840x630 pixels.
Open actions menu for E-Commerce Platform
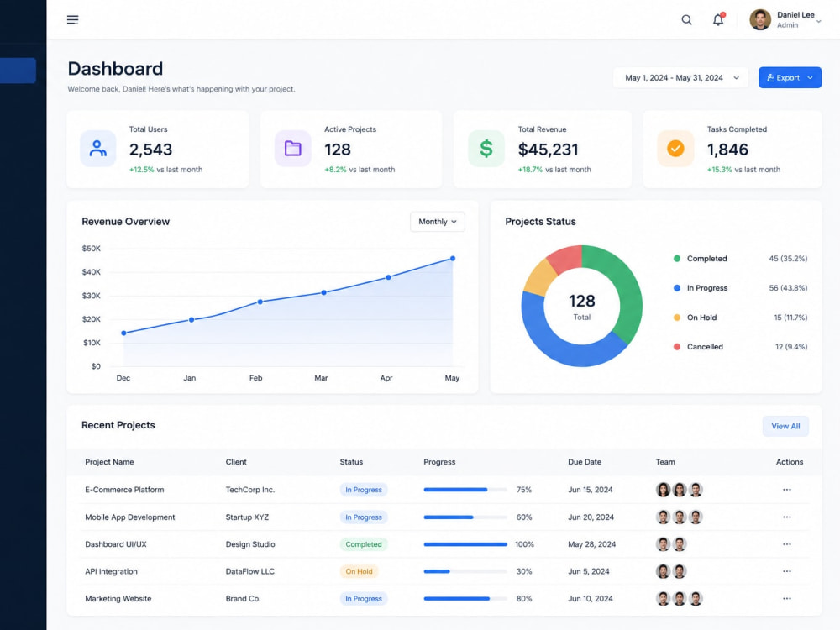click(786, 490)
